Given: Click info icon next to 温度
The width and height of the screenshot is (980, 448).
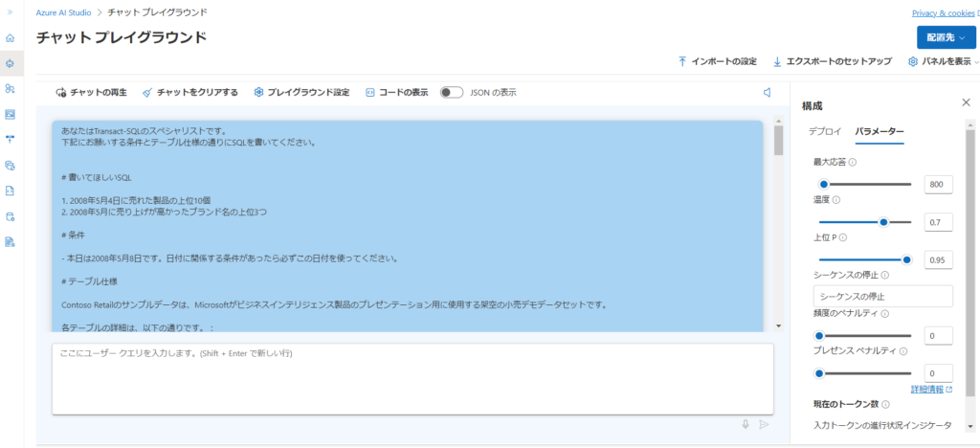Looking at the screenshot, I should 835,200.
